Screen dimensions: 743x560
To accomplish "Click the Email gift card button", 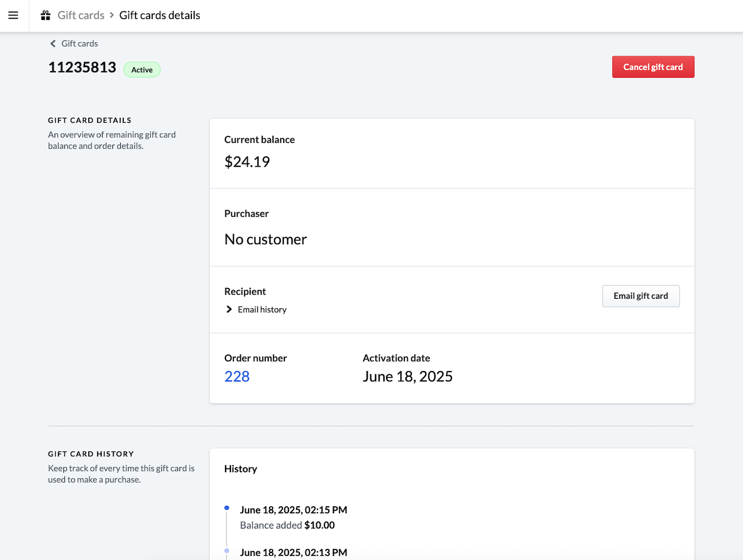I will point(640,296).
